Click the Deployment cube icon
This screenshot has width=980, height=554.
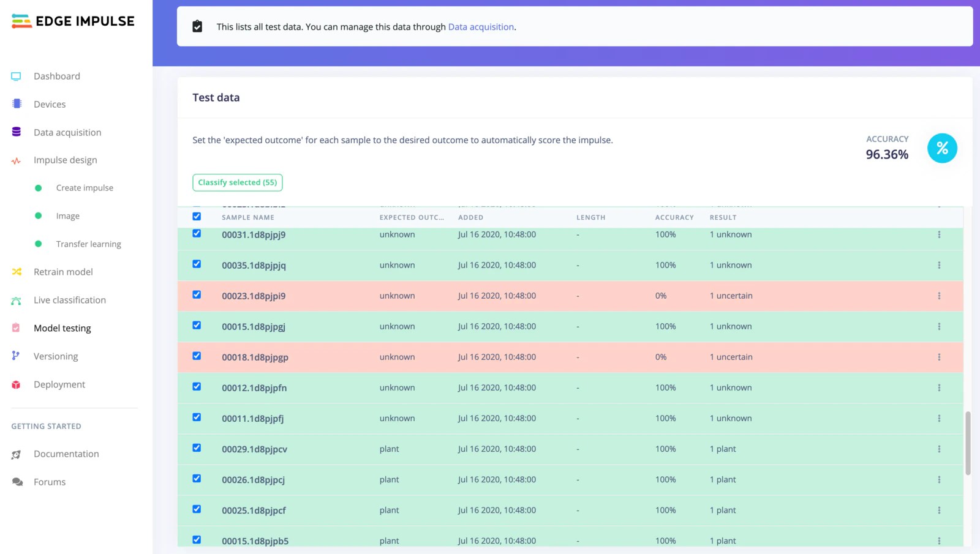[x=16, y=384]
